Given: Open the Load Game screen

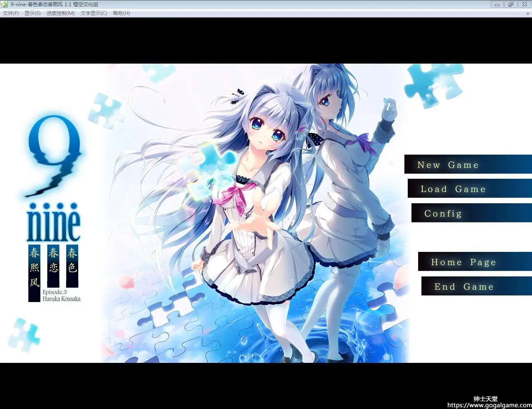Looking at the screenshot, I should coord(453,189).
